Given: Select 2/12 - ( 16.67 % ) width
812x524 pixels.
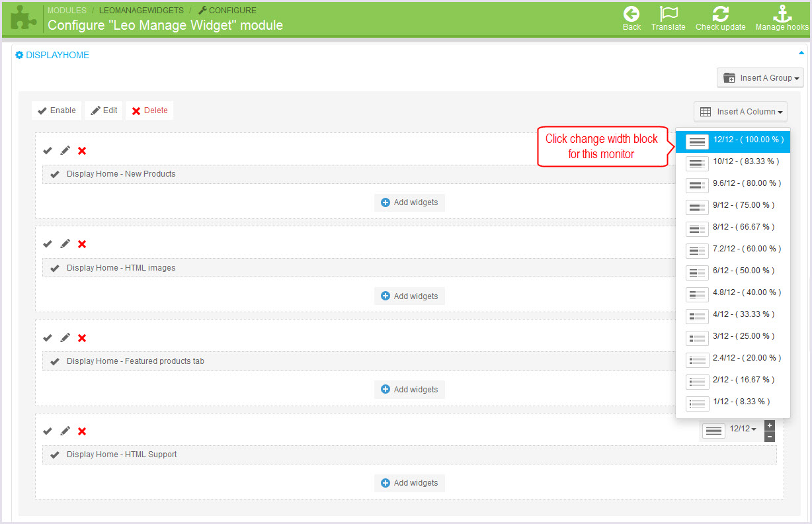Looking at the screenshot, I should point(733,382).
